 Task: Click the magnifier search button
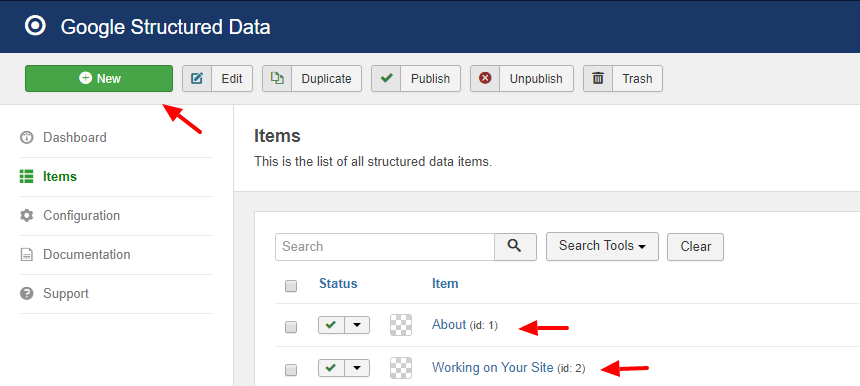(x=515, y=246)
